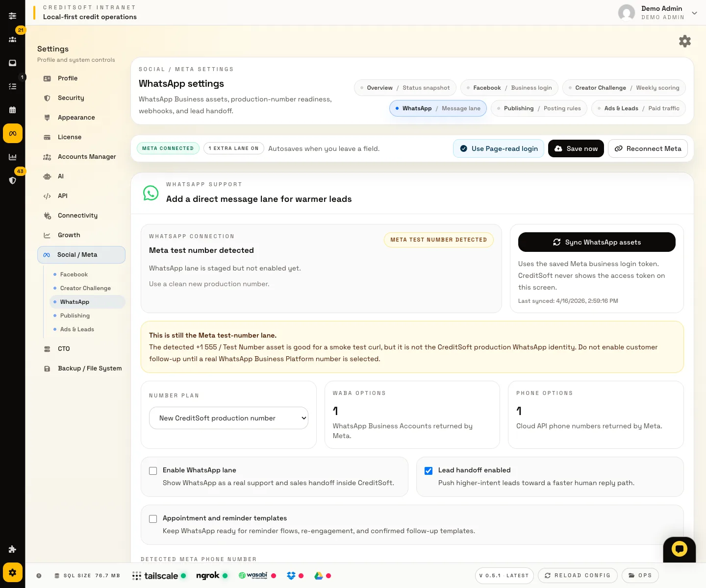This screenshot has width=706, height=588.
Task: Collapse the Social / Meta settings section
Action: pos(81,255)
